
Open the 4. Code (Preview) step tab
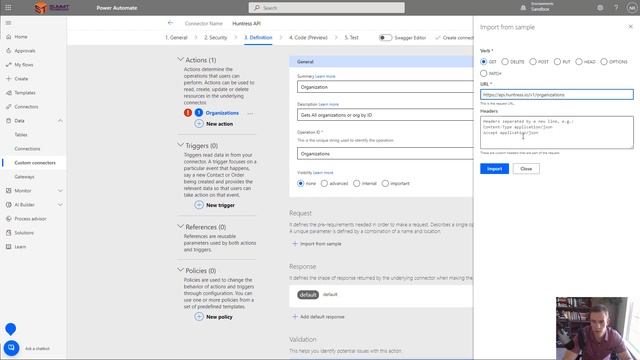(308, 38)
